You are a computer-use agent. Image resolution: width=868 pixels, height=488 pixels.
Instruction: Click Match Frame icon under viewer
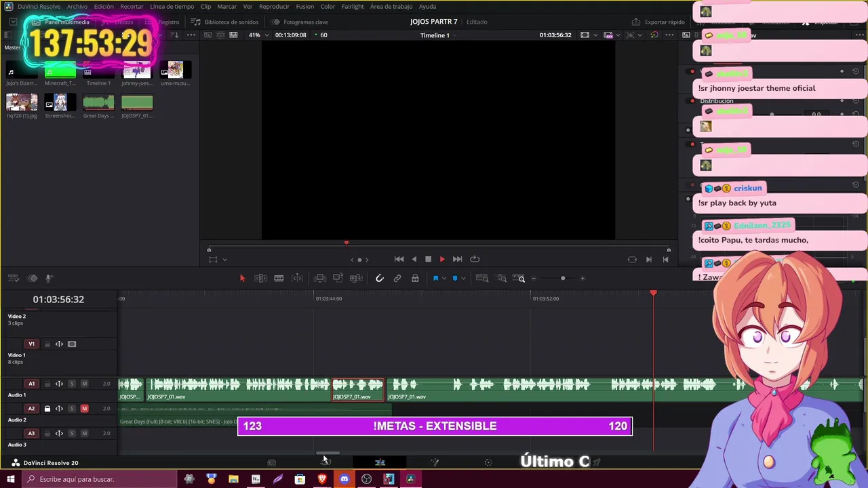click(x=632, y=259)
